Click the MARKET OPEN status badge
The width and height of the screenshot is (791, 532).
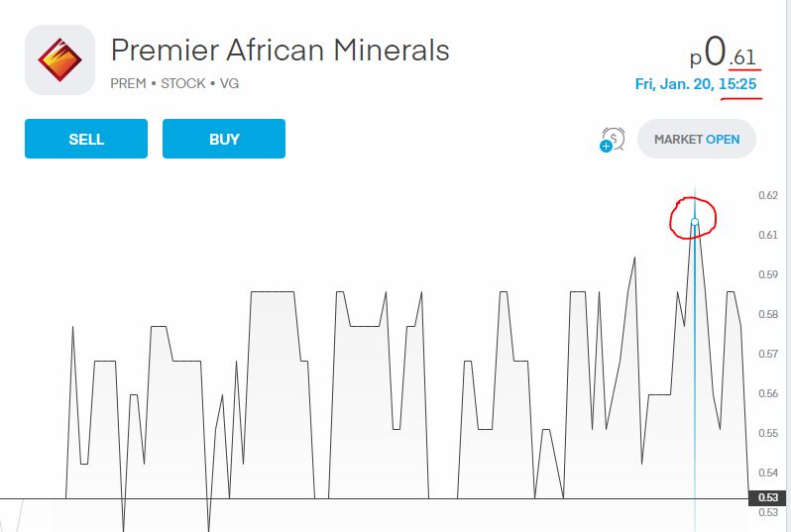point(697,139)
